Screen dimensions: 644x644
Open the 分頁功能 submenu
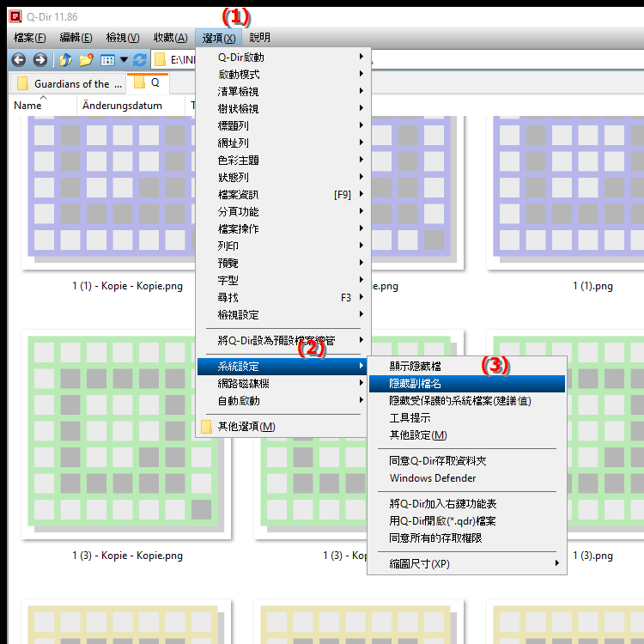(283, 212)
